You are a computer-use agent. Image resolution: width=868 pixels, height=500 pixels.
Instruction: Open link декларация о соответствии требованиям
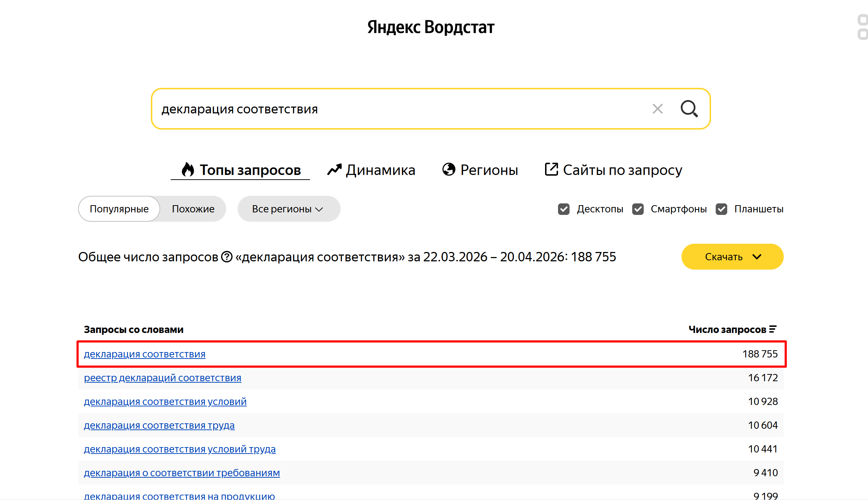click(x=182, y=473)
